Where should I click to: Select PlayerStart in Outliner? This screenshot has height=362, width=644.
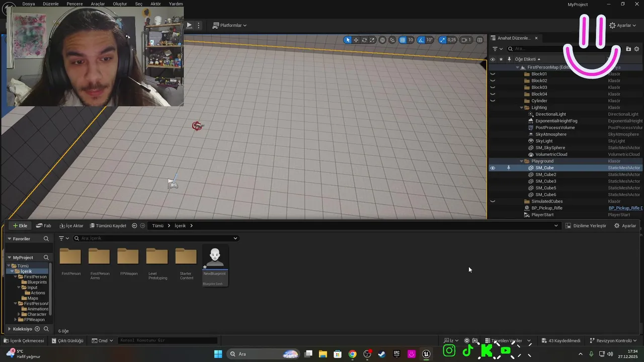pos(542,215)
